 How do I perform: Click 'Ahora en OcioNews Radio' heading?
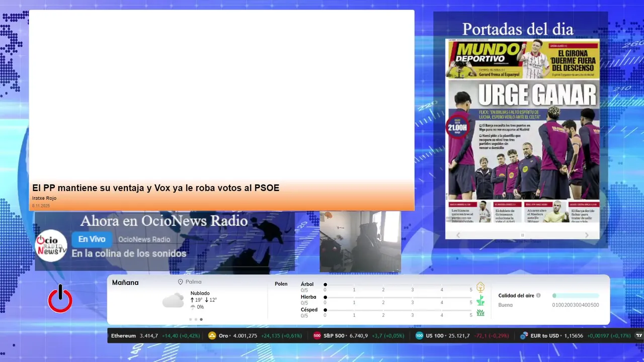(x=164, y=221)
